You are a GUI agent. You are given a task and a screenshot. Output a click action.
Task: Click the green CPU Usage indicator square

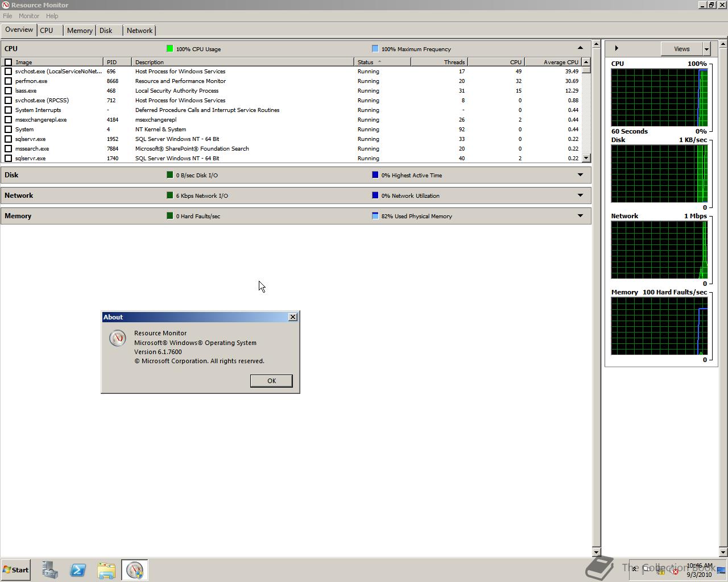[x=169, y=49]
